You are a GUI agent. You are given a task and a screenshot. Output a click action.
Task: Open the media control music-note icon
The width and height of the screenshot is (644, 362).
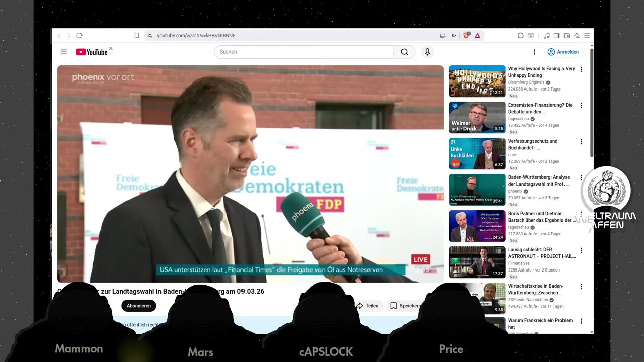(x=547, y=36)
